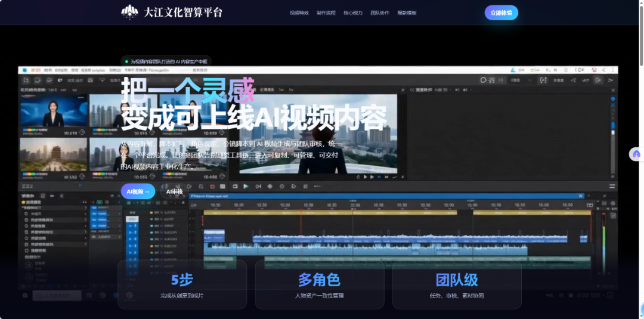Select the 团队协作 navigation link
This screenshot has height=319, width=644.
380,13
